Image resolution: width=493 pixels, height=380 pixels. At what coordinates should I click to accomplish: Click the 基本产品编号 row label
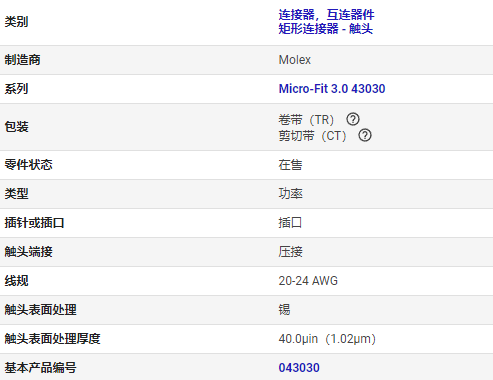[x=40, y=368]
